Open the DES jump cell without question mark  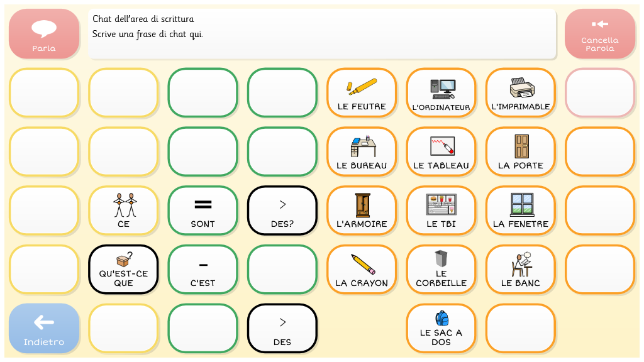click(x=282, y=329)
